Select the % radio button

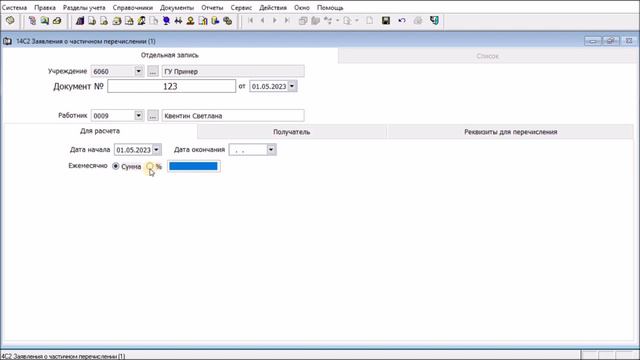pyautogui.click(x=150, y=166)
